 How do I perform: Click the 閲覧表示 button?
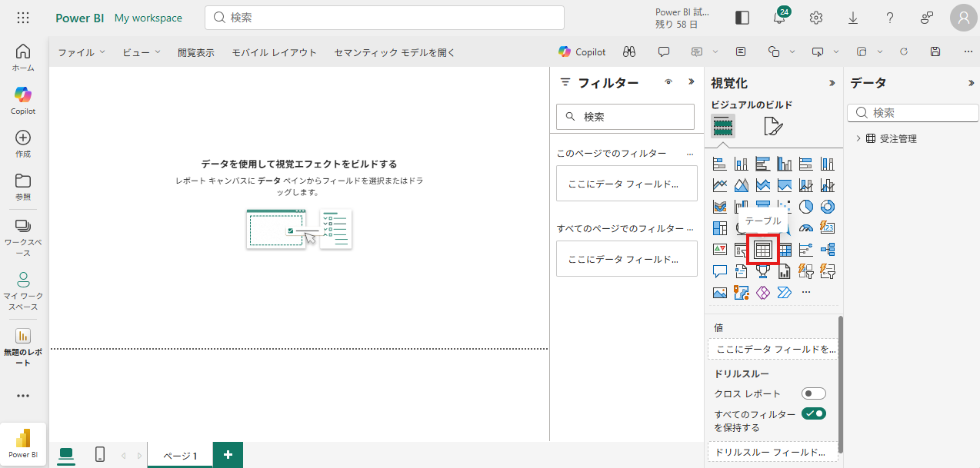(195, 52)
